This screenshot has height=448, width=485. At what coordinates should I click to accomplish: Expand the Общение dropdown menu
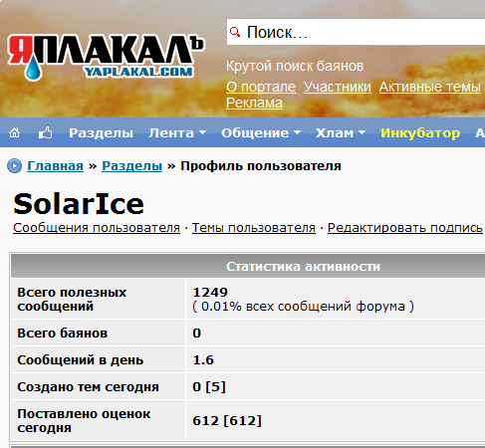(x=261, y=133)
